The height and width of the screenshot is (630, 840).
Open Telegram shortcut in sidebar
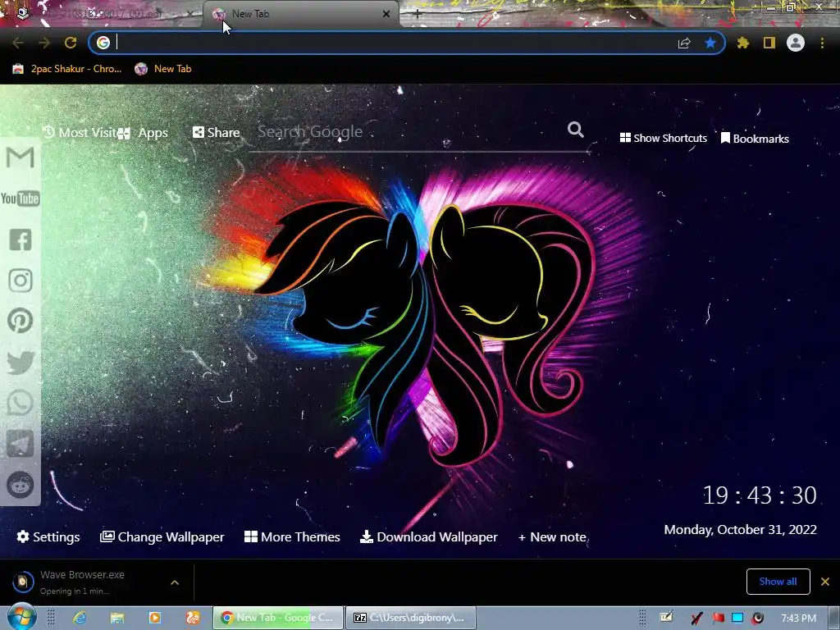tap(21, 444)
